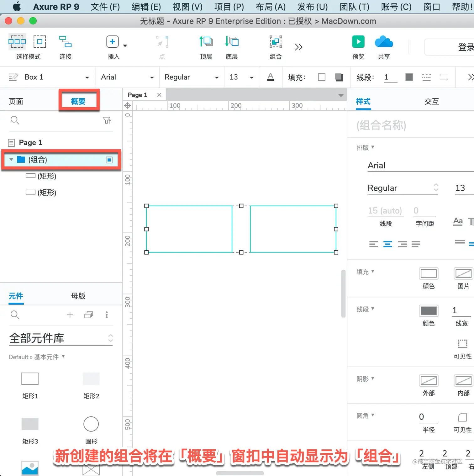Toggle border visibility sides

click(462, 344)
